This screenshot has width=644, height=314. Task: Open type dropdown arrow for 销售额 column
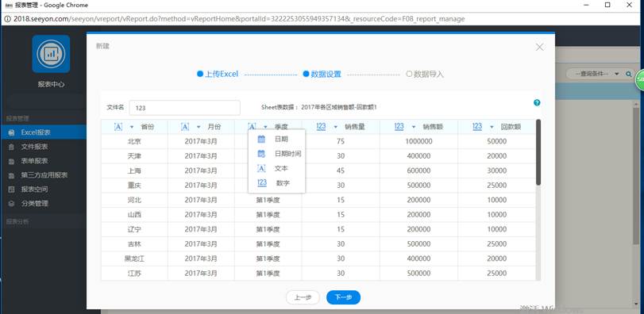coord(414,127)
